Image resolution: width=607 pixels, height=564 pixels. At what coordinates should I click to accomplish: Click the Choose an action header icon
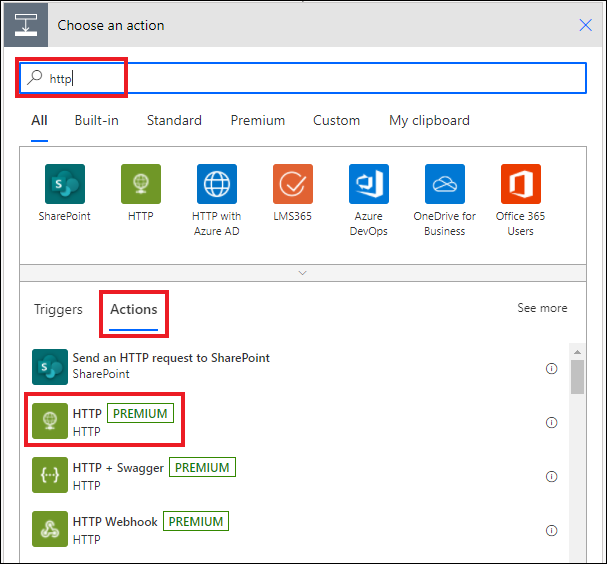coord(26,25)
